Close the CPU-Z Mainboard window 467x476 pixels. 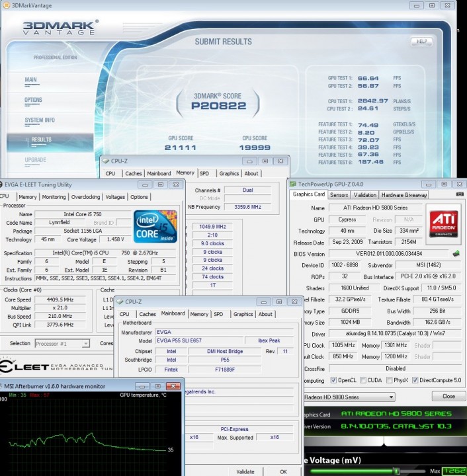294,301
